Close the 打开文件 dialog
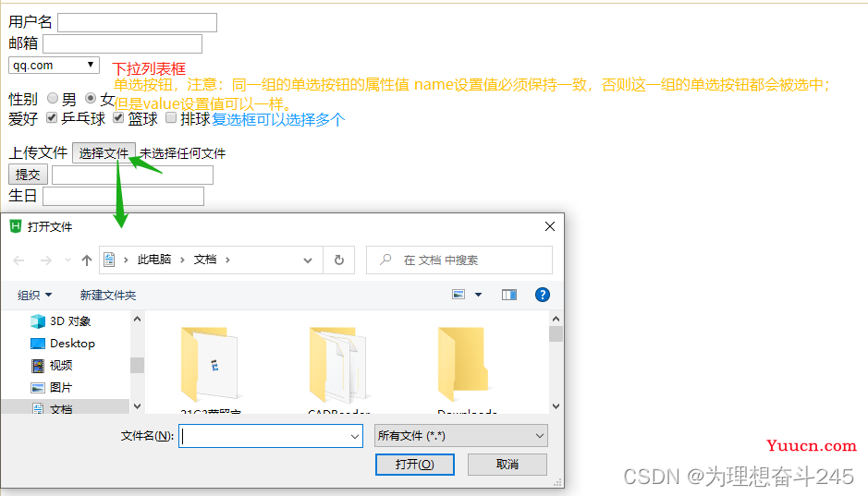This screenshot has height=496, width=868. pos(550,226)
